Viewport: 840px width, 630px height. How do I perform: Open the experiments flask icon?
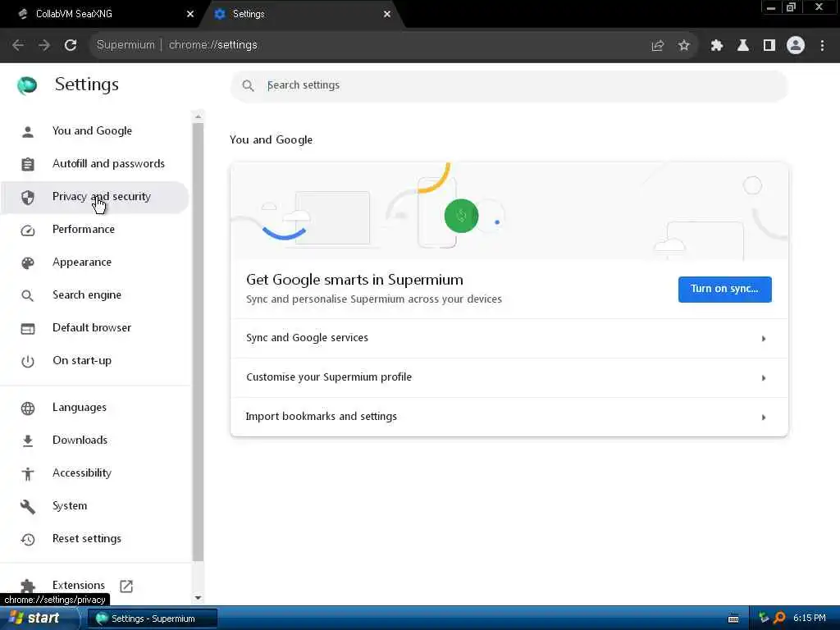pos(742,46)
